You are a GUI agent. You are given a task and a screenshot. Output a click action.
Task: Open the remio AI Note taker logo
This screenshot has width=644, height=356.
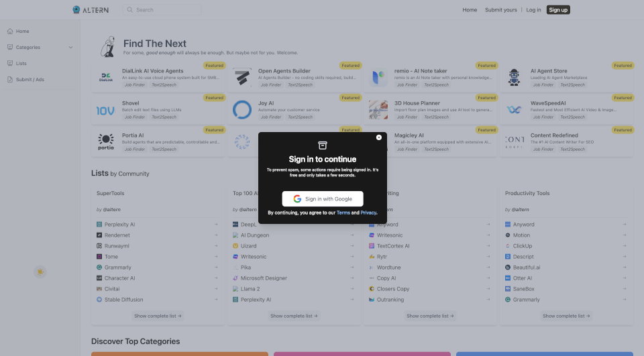pos(378,77)
